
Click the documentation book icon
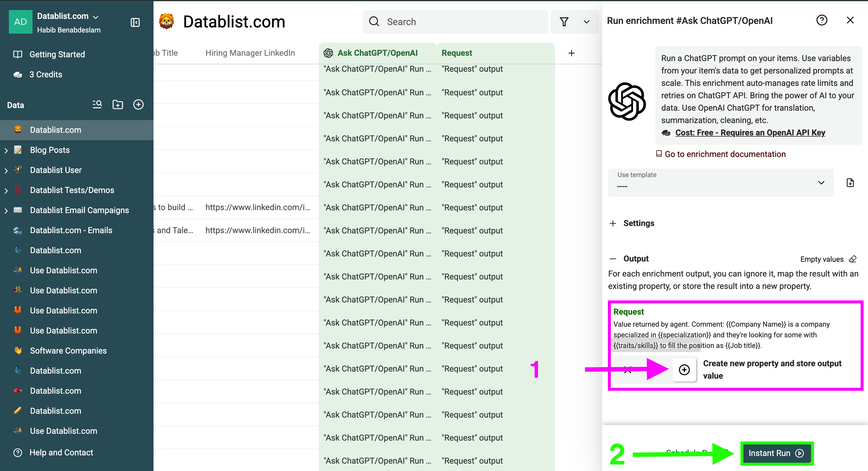[659, 154]
